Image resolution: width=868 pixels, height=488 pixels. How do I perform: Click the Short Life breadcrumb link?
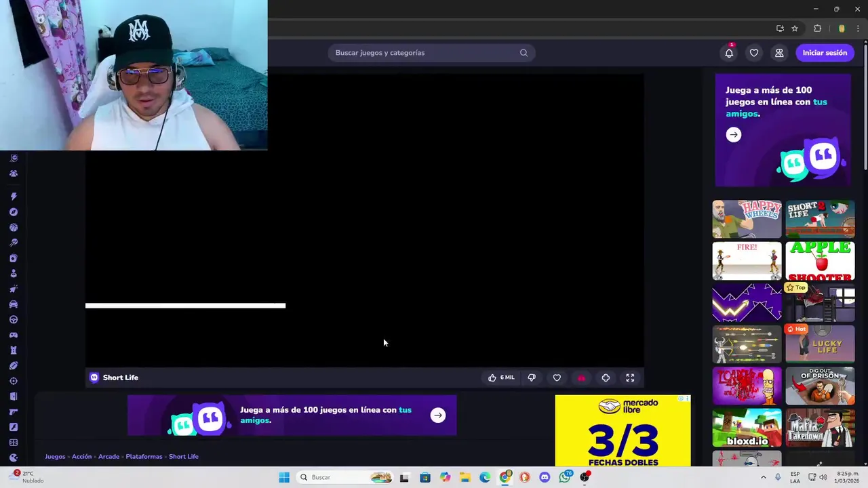(184, 456)
